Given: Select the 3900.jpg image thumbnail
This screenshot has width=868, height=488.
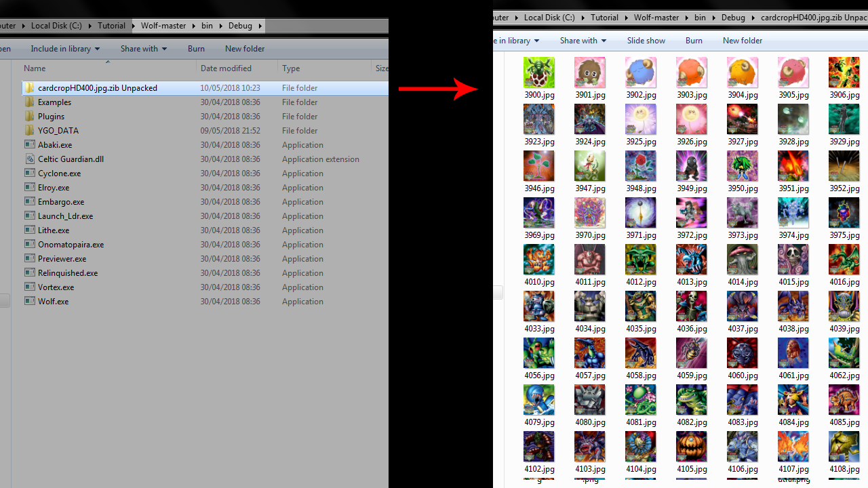Looking at the screenshot, I should 539,73.
